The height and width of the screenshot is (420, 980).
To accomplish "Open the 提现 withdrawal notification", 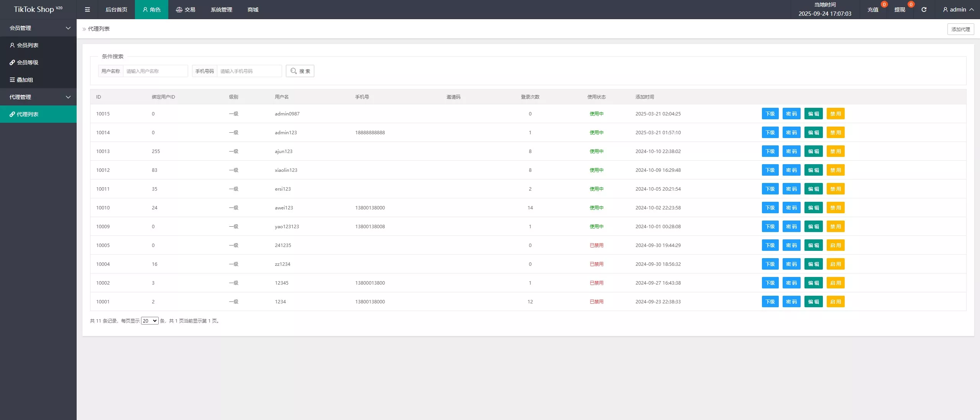I will (x=900, y=10).
